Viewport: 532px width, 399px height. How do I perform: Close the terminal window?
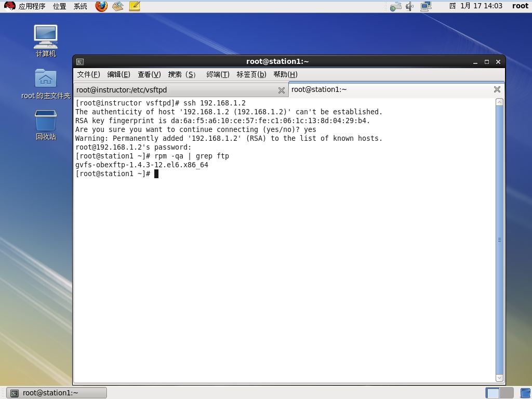498,62
